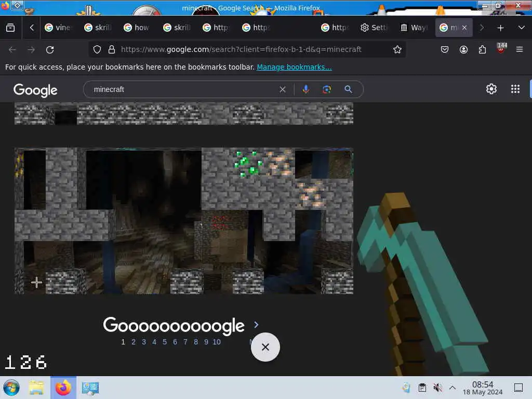Open a new tab with plus icon
This screenshot has height=399, width=532.
500,28
